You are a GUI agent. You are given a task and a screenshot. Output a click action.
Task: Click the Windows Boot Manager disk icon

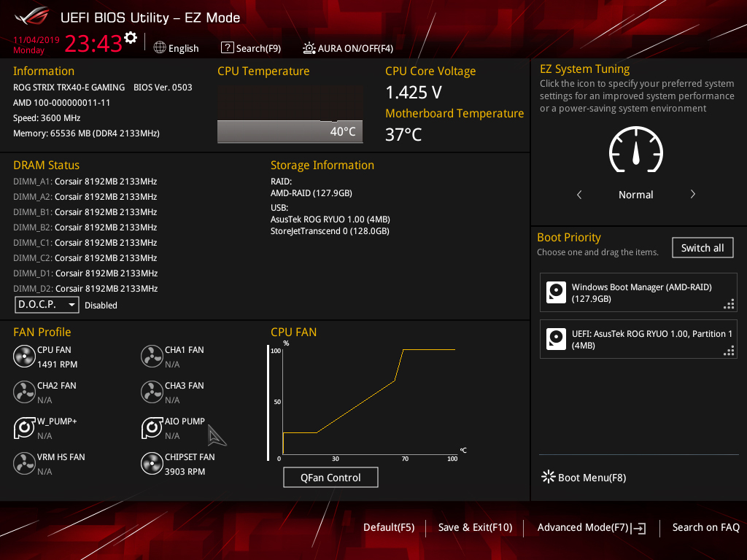click(x=556, y=292)
